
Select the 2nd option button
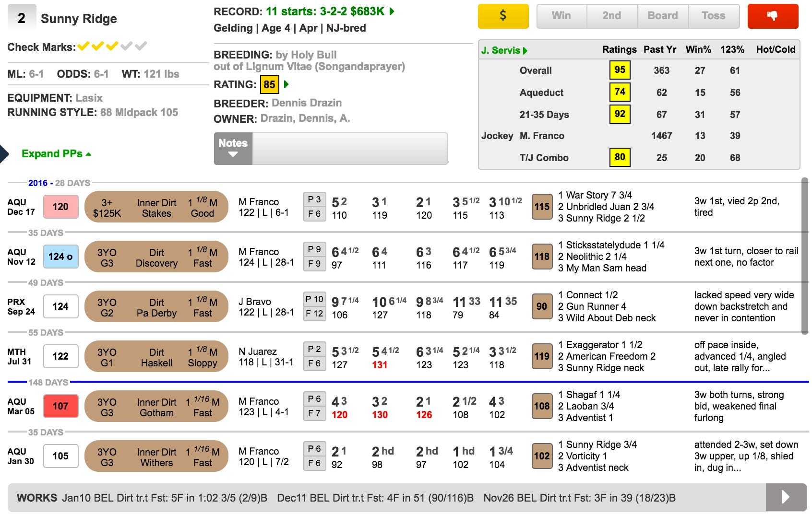(611, 16)
